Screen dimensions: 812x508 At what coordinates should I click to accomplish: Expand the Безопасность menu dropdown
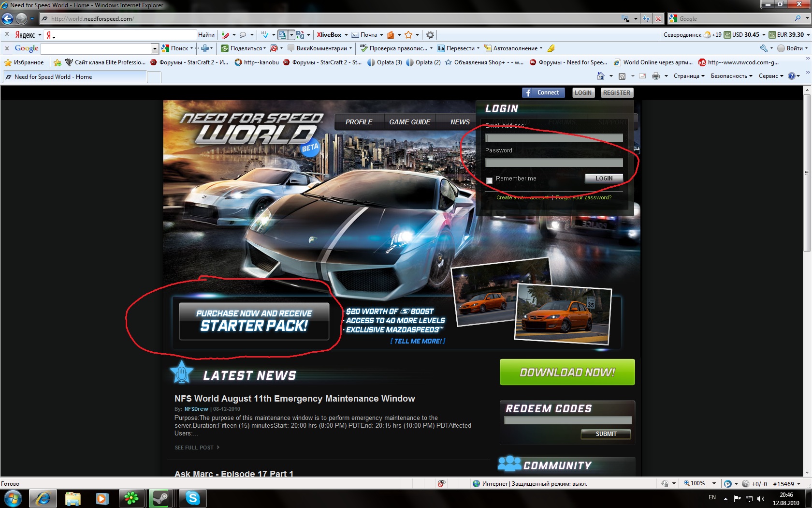pyautogui.click(x=731, y=76)
